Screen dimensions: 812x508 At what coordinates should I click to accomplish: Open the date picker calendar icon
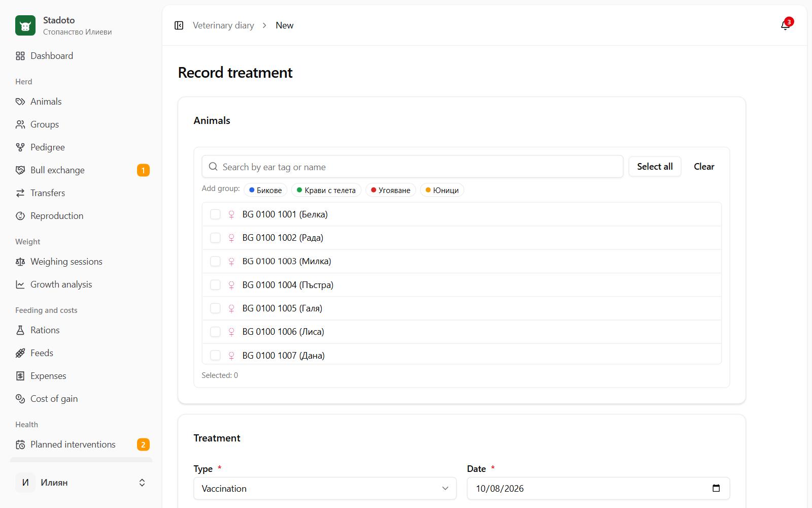[716, 488]
